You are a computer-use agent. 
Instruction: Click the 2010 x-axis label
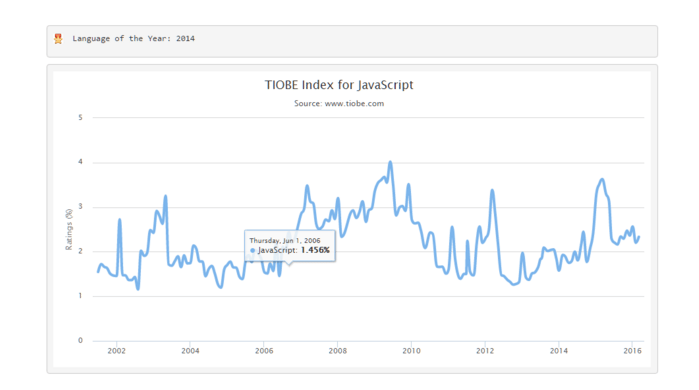[x=411, y=351]
